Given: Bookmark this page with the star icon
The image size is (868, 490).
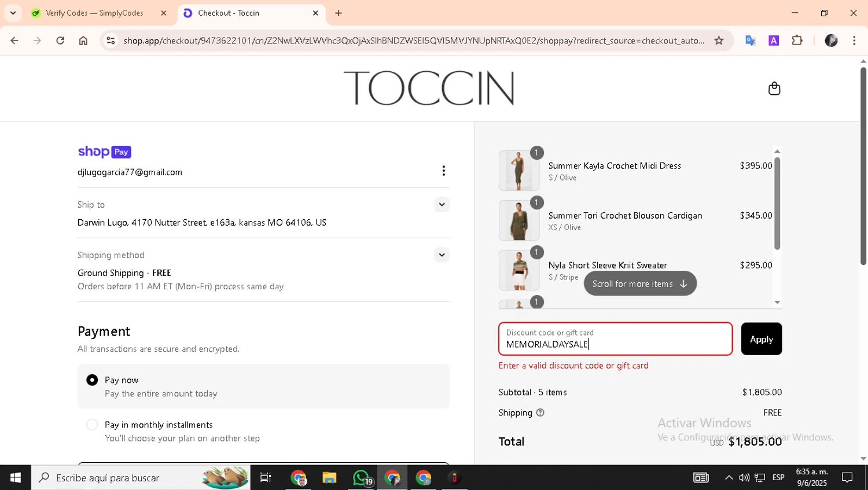Looking at the screenshot, I should pos(719,40).
